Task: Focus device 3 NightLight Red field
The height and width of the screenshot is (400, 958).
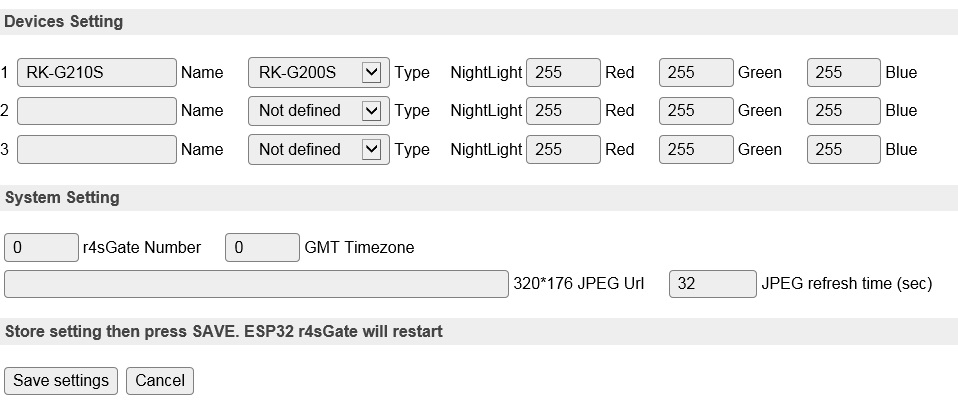Action: click(563, 149)
